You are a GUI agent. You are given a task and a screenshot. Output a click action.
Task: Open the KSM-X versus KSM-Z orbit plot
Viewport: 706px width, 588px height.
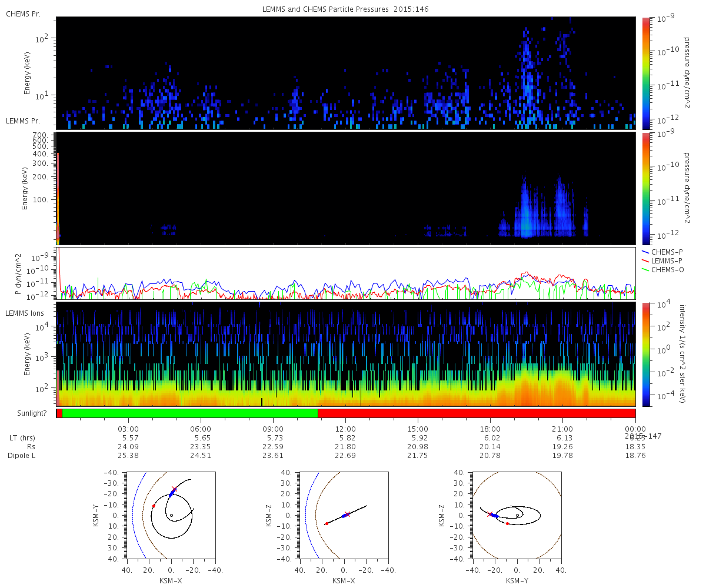344,514
